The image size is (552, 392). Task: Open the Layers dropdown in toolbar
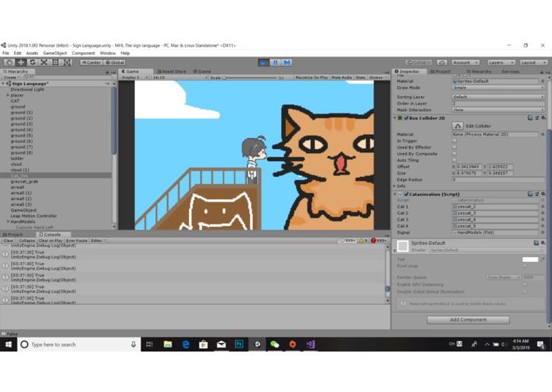(501, 63)
